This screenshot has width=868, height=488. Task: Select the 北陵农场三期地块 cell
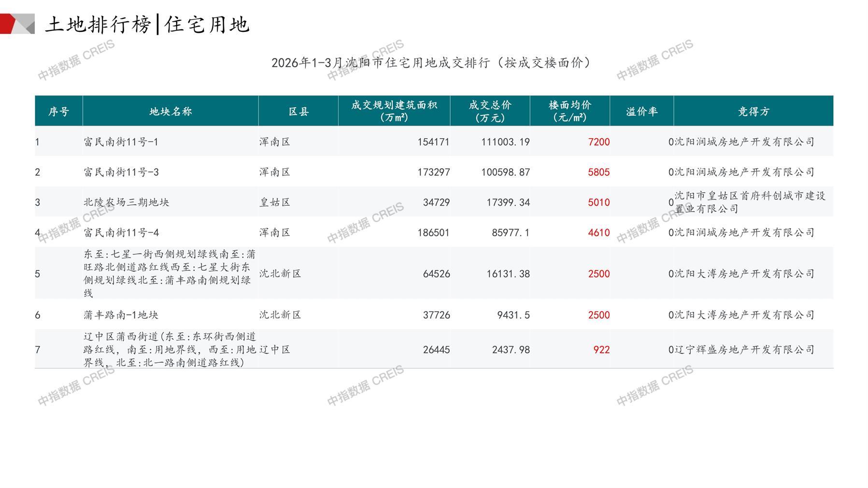coord(127,202)
